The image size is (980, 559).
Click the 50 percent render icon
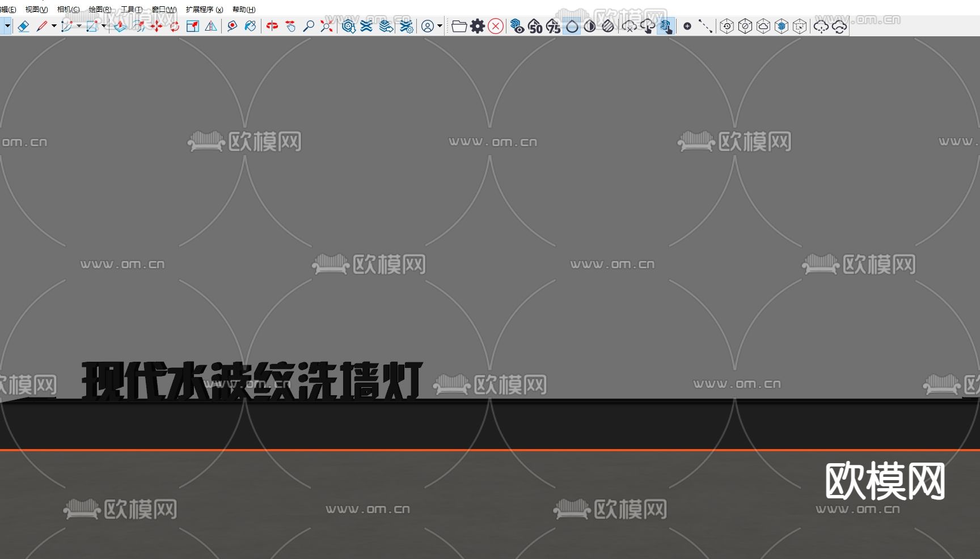coord(535,26)
